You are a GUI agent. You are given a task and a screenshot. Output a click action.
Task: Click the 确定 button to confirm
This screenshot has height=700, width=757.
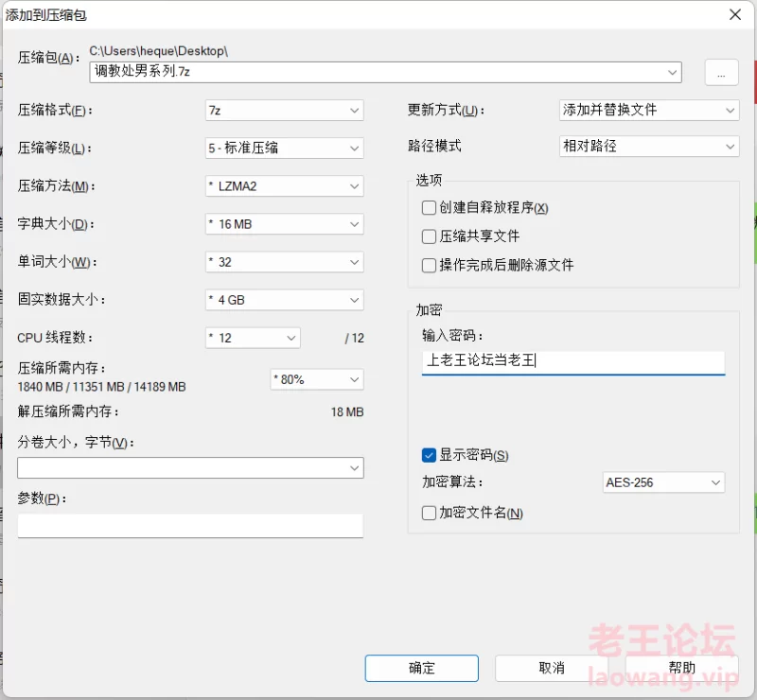(x=422, y=668)
